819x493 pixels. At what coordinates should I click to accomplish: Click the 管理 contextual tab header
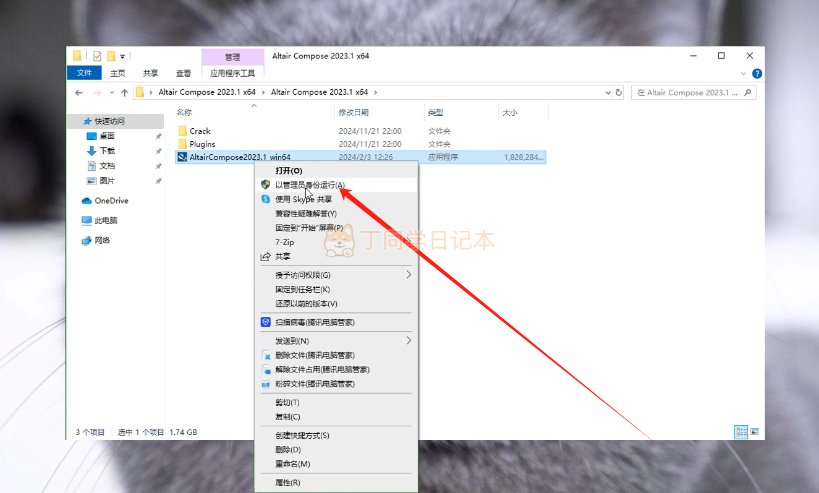tap(232, 57)
